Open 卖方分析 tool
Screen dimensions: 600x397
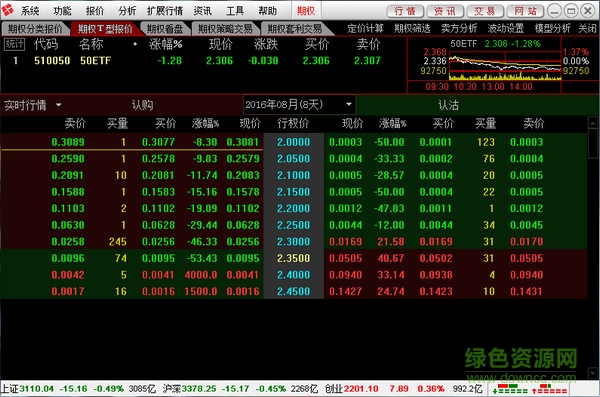click(459, 28)
